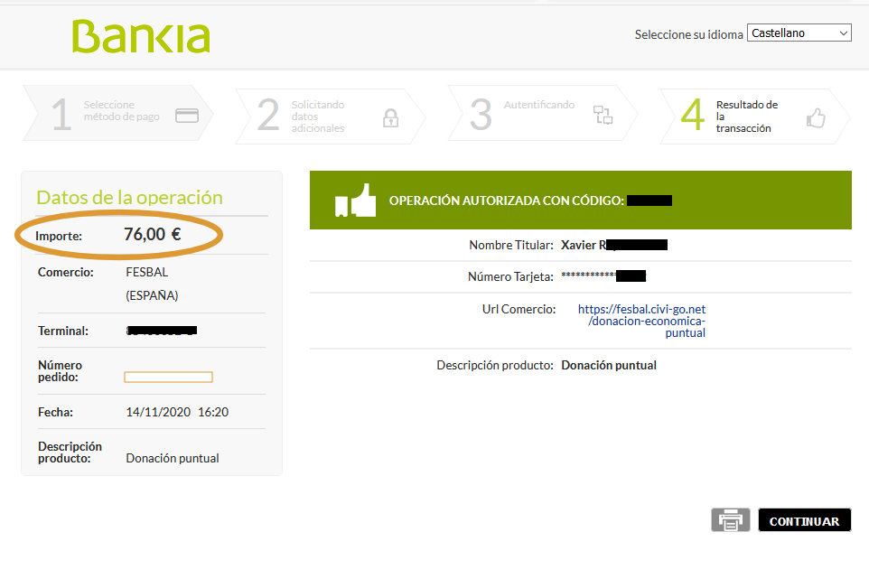The height and width of the screenshot is (588, 869).
Task: Click the padlock icon in step 2
Action: (390, 117)
